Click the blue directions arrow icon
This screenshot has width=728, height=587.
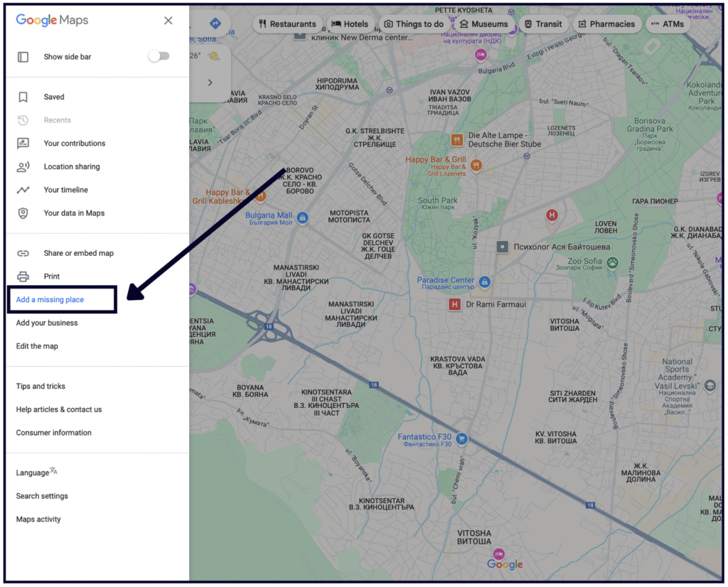click(x=215, y=24)
